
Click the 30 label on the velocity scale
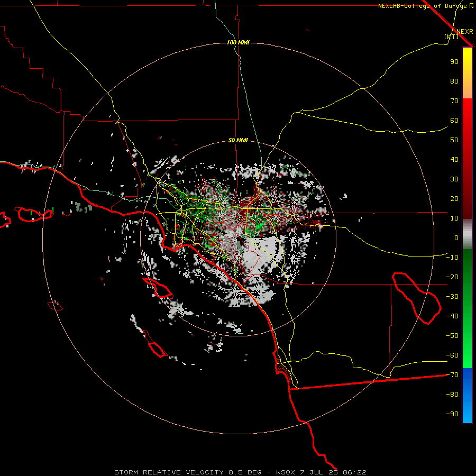coord(454,179)
